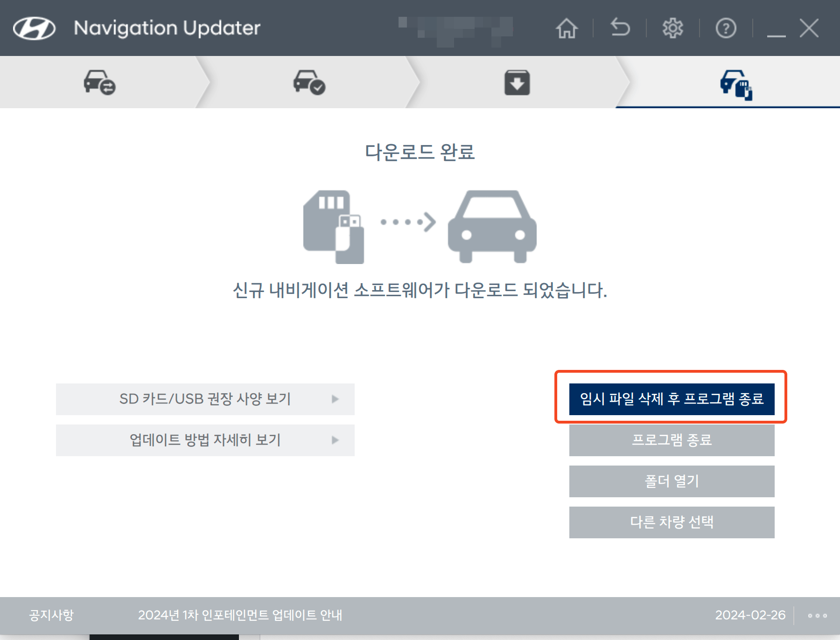
Task: Click the 다른 차량 선택 button
Action: tap(672, 522)
